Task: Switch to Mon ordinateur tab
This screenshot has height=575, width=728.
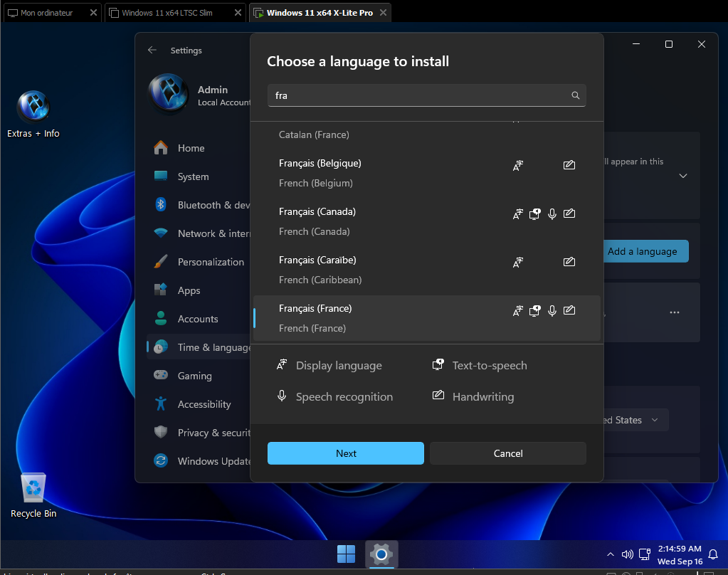Action: point(46,13)
